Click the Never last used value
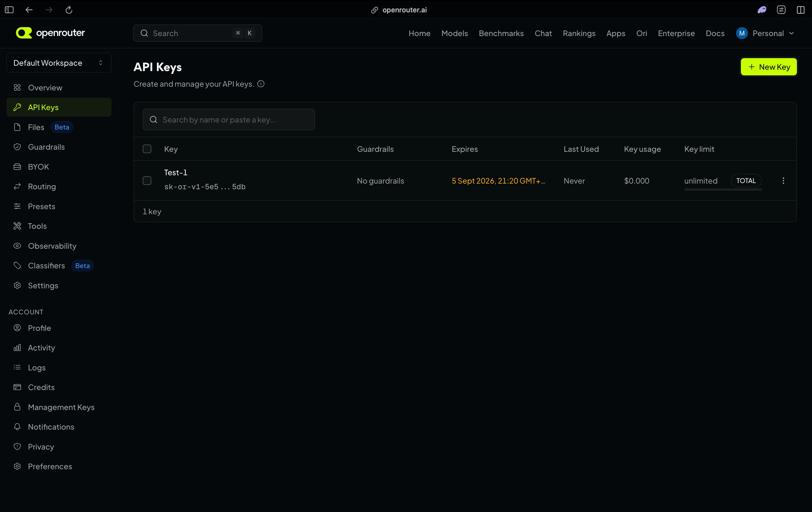 coord(574,181)
